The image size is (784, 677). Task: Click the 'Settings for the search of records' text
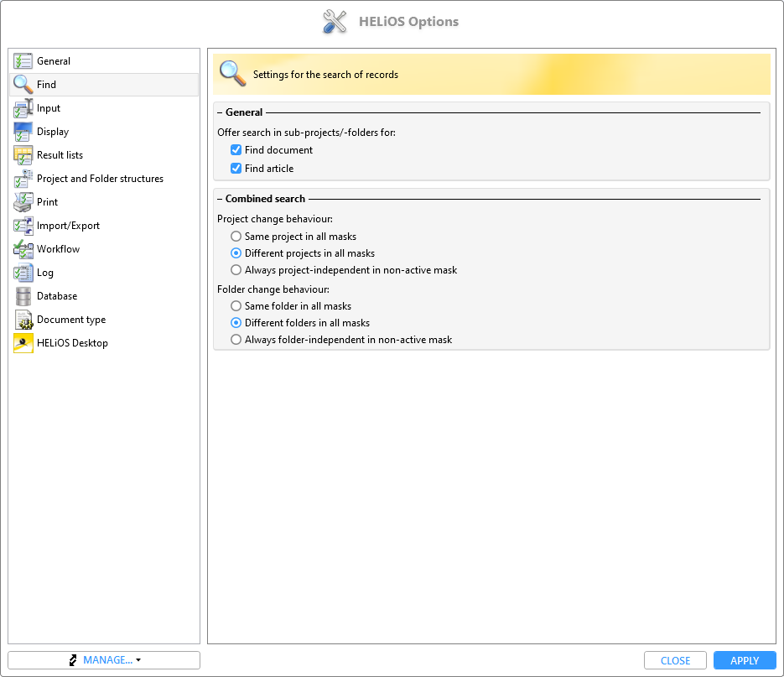point(325,75)
